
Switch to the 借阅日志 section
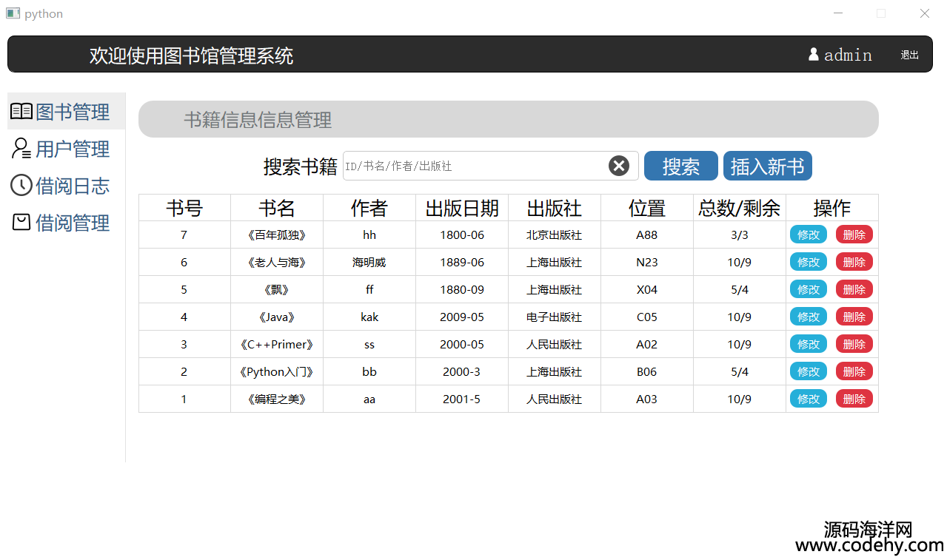pyautogui.click(x=72, y=186)
